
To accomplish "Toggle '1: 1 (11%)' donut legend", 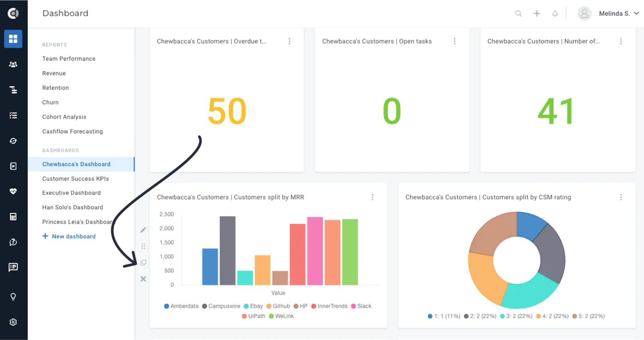I will [x=444, y=316].
